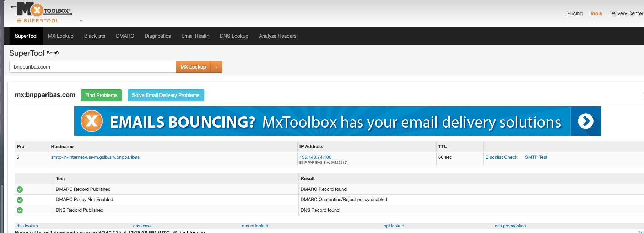
Task: Click the DNS Record found result text
Action: pos(320,210)
